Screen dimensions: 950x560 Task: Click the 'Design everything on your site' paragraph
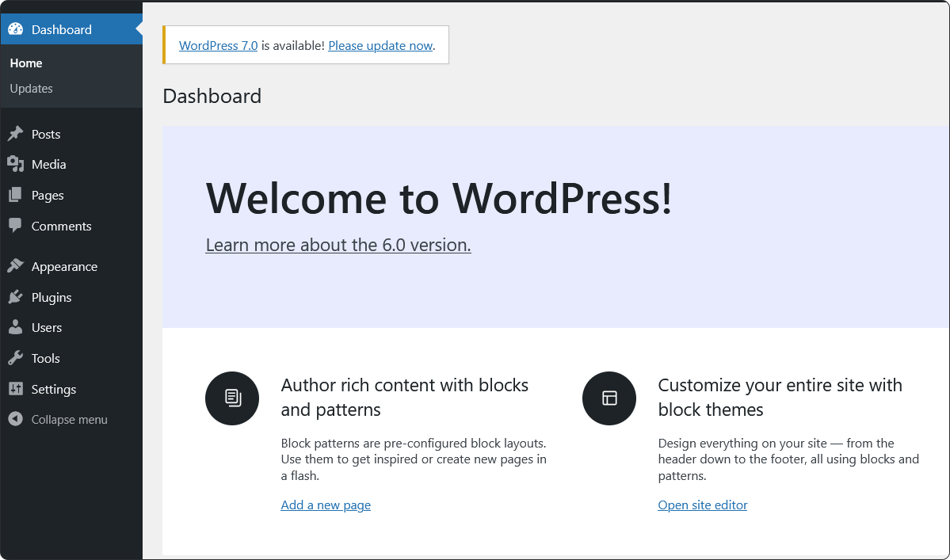coord(788,459)
